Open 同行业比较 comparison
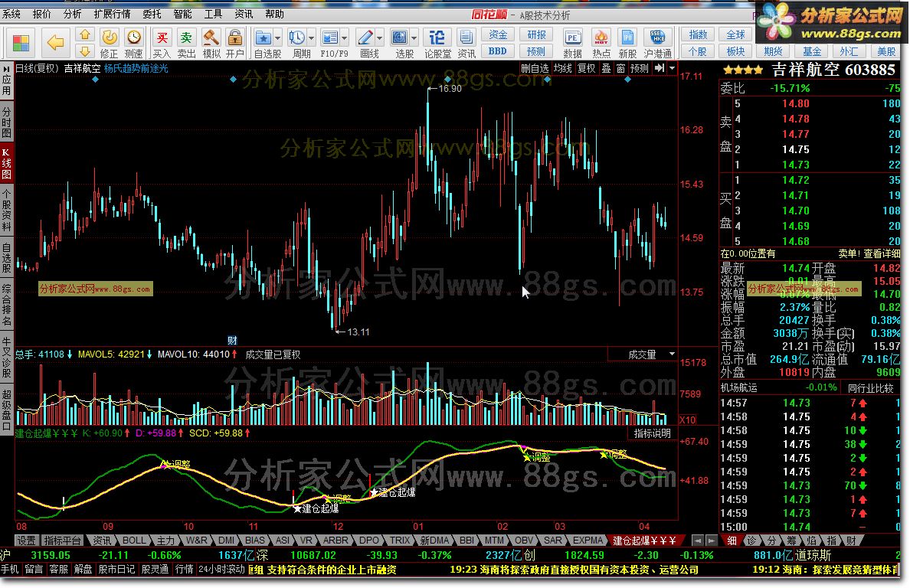Screen dimensions: 910x588 [x=870, y=387]
